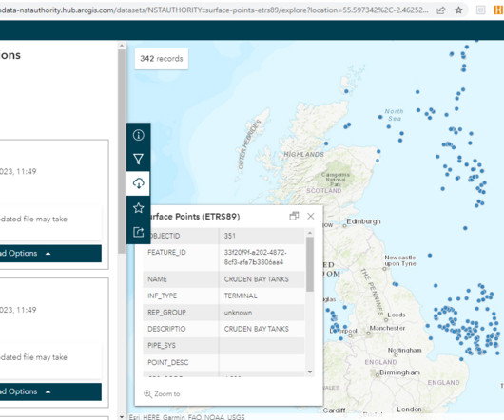
Task: Bookmark page with browser star icon
Action: [x=458, y=10]
